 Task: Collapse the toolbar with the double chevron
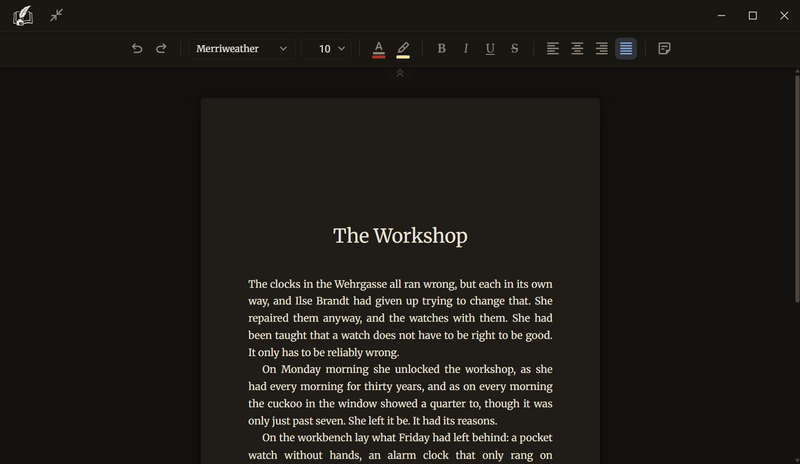coord(400,73)
